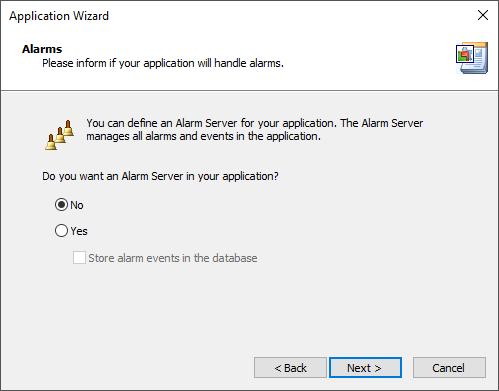Click the 'No' option label text
Image resolution: width=499 pixels, height=391 pixels.
coord(77,205)
